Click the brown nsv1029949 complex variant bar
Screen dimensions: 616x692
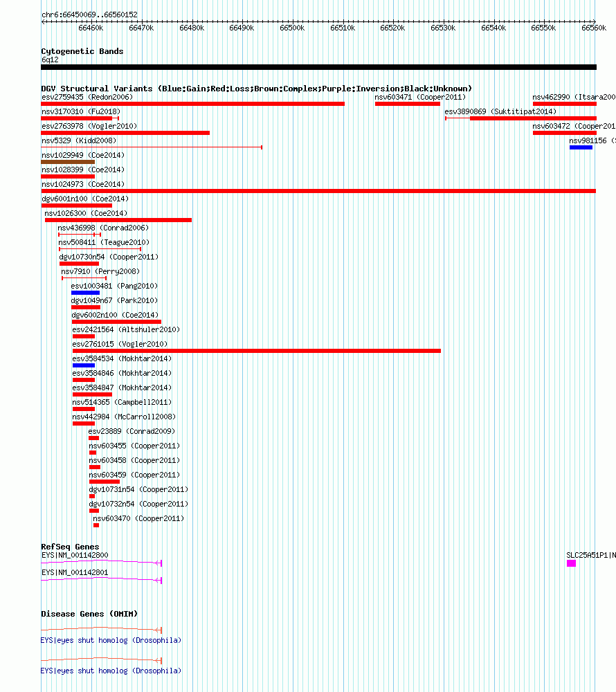[68, 162]
